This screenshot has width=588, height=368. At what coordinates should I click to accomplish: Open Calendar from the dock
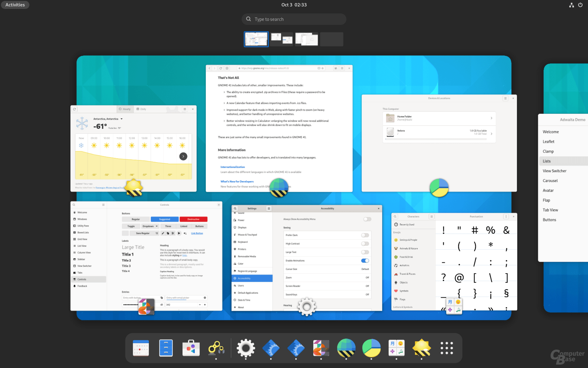pyautogui.click(x=141, y=348)
